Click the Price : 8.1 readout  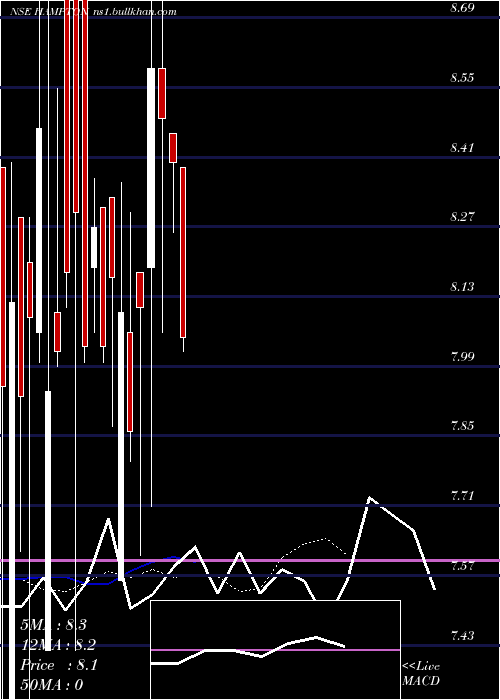coord(58,665)
